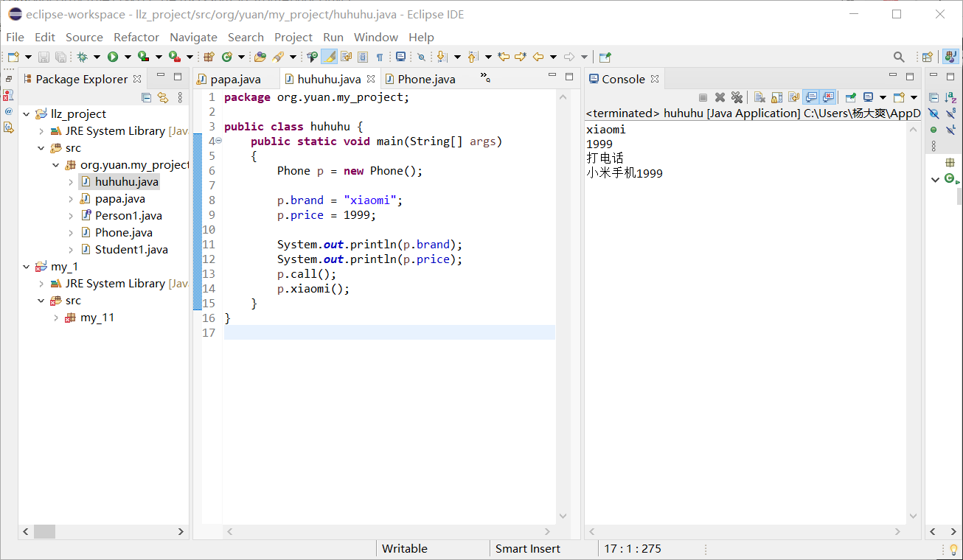This screenshot has height=560, width=963.
Task: Open the File menu
Action: click(x=15, y=37)
